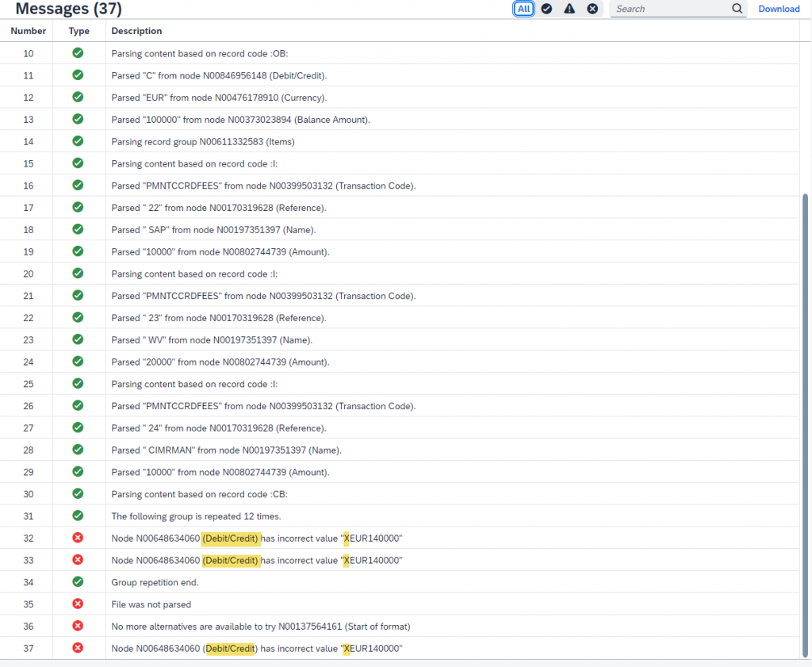Click the 'Messages (37)' title
The height and width of the screenshot is (667, 812).
click(x=68, y=9)
